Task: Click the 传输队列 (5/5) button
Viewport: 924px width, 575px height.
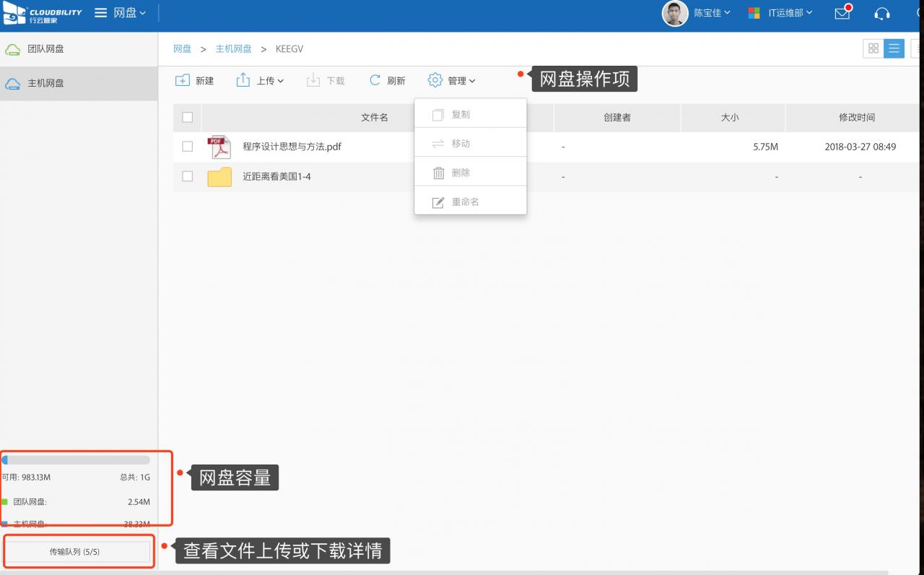Action: (78, 552)
